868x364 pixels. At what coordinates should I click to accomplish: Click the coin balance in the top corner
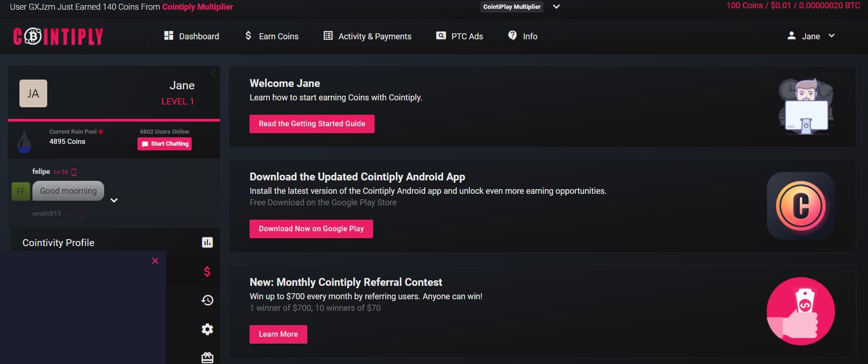tap(793, 6)
